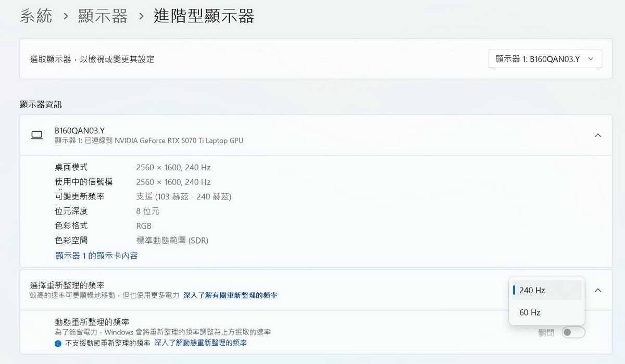Click the 關閉 label beside the toggle
625x364 pixels.
click(546, 333)
